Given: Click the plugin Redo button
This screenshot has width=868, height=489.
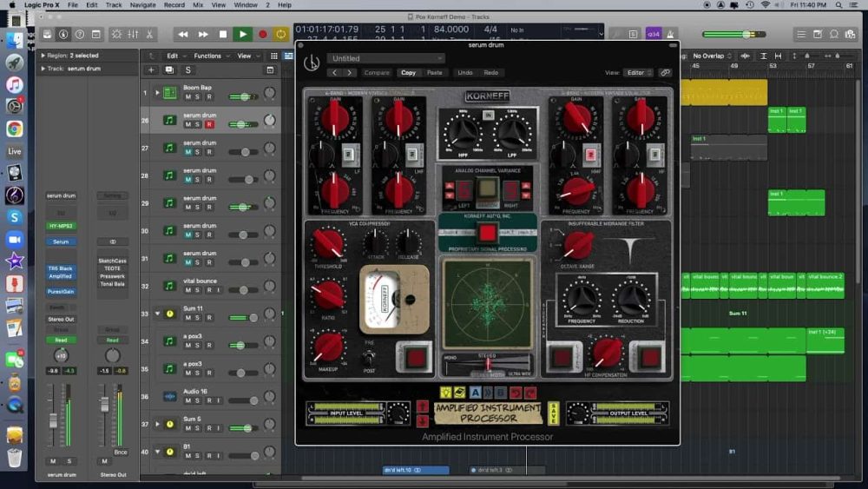Looking at the screenshot, I should [491, 73].
